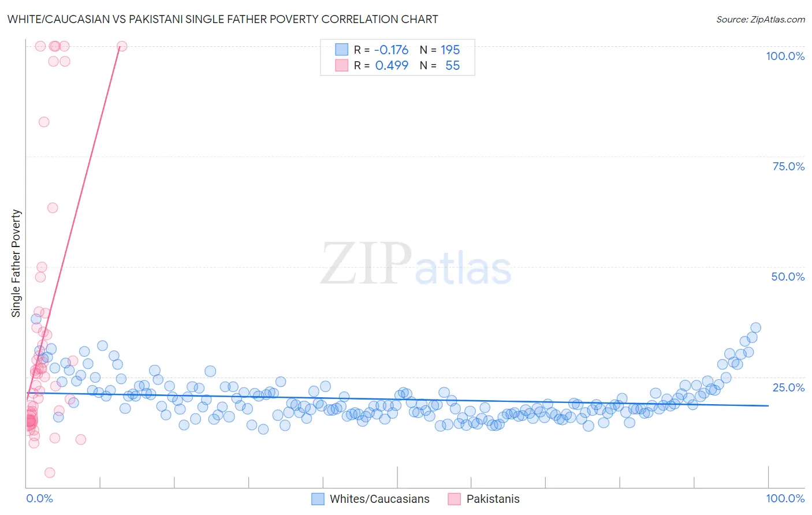Toggle the Whites/Caucasians series label
Image resolution: width=812 pixels, height=515 pixels.
point(379,499)
